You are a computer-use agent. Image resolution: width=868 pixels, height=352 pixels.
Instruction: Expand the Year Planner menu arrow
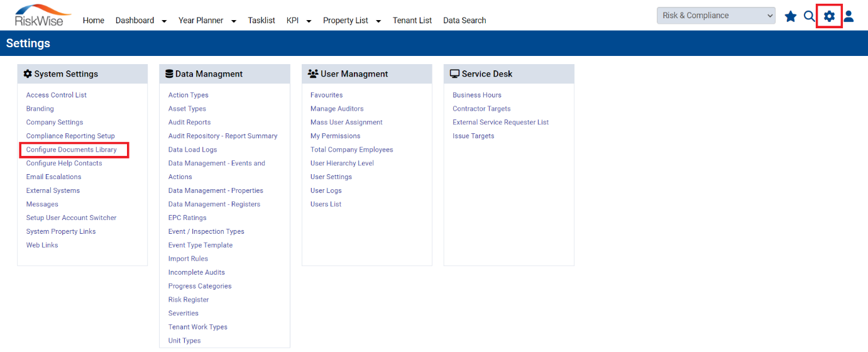pos(234,21)
